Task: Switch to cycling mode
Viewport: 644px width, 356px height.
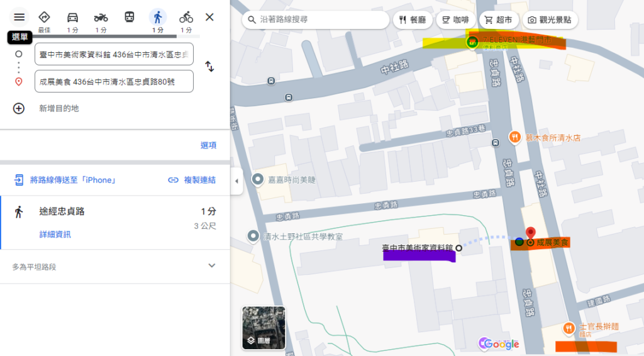Action: [186, 17]
